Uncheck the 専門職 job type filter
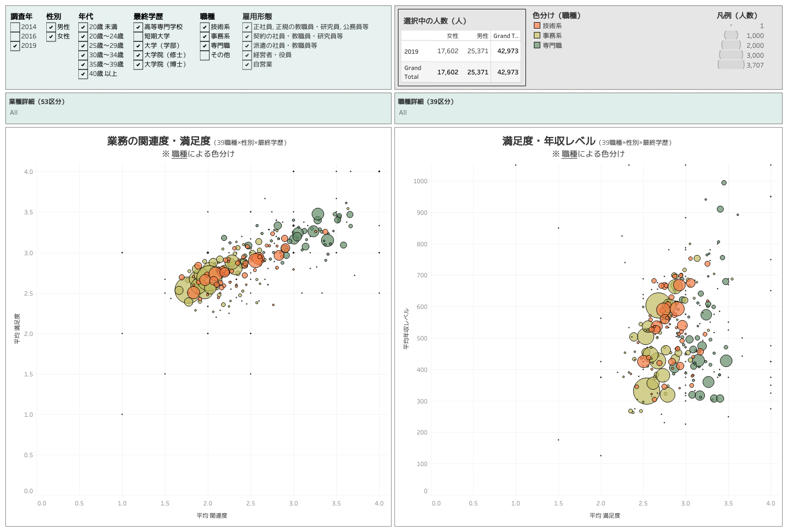The width and height of the screenshot is (788, 532). tap(205, 46)
